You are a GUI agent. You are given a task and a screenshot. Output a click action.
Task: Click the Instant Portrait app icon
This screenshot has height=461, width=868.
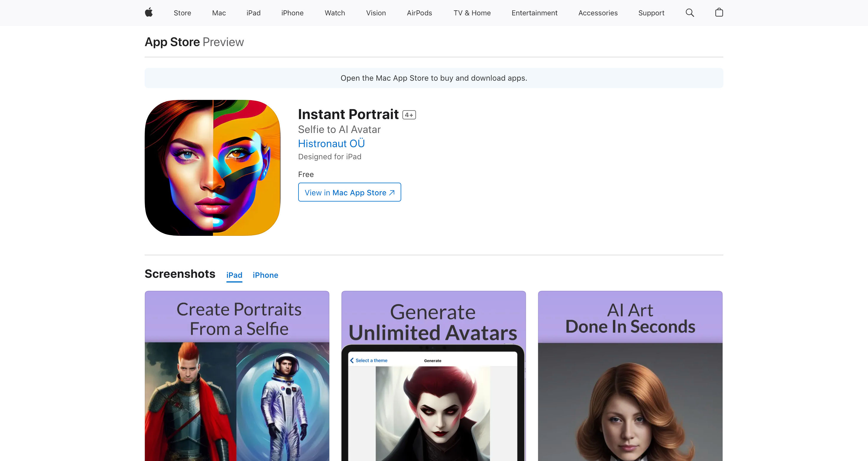coord(213,168)
